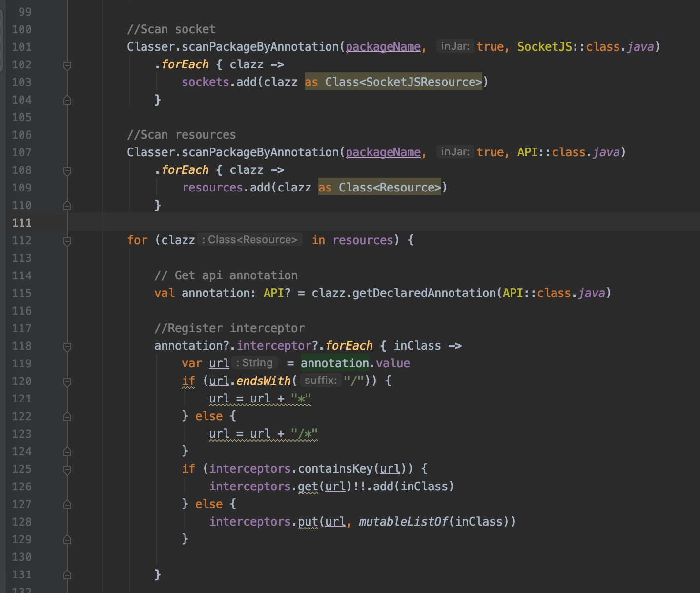Collapse the if-block fold marker at line 120

(67, 381)
